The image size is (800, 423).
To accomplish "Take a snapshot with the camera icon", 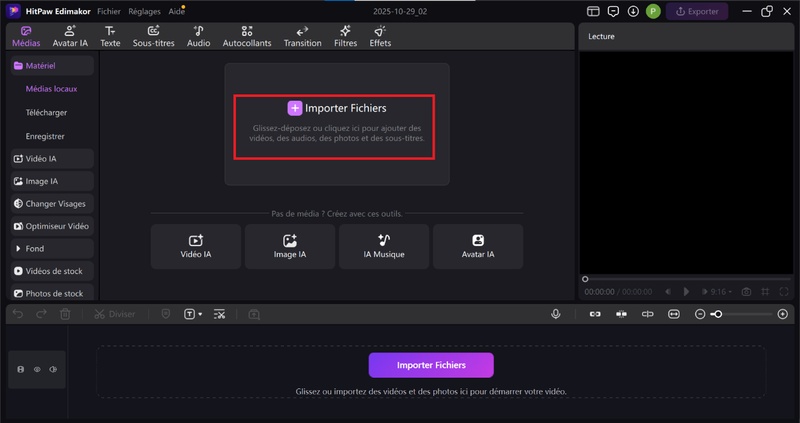I will click(746, 292).
